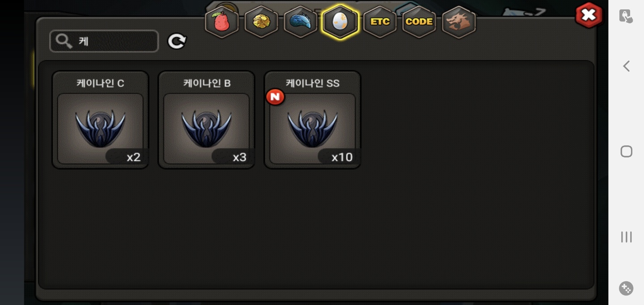Open the red fruit category tab

pos(221,21)
